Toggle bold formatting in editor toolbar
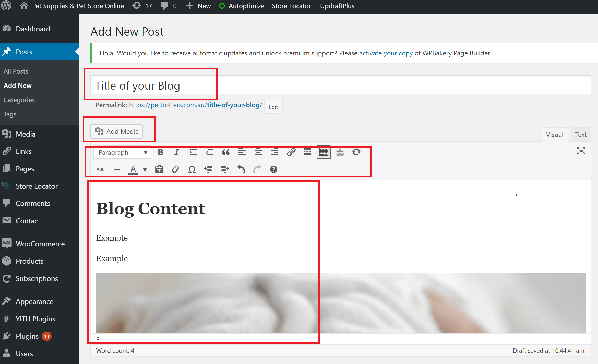598x364 pixels. (160, 152)
